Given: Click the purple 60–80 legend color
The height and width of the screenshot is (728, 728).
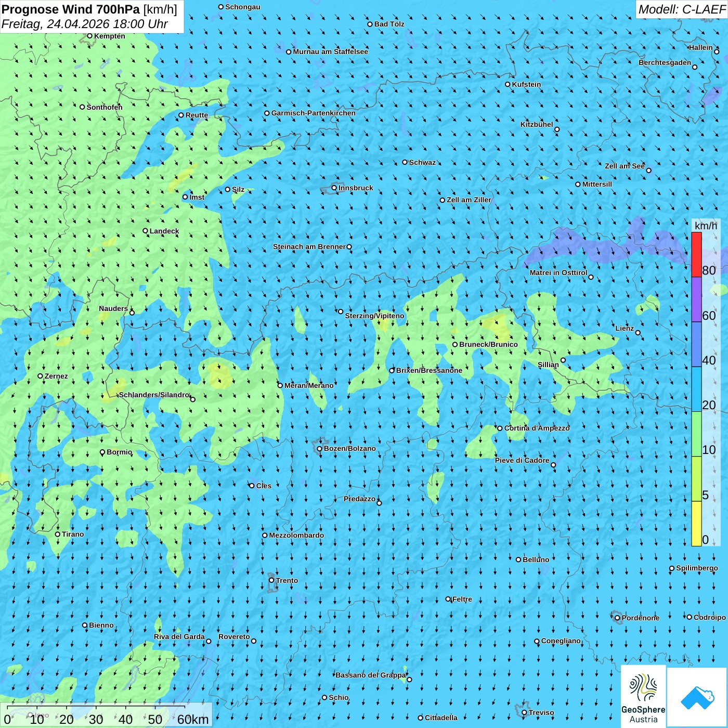Looking at the screenshot, I should click(x=696, y=300).
